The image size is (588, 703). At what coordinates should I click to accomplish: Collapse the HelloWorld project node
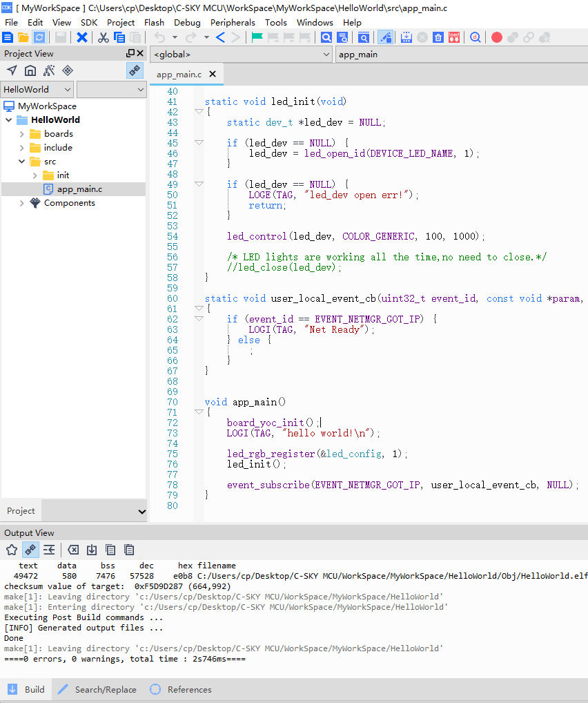coord(8,119)
